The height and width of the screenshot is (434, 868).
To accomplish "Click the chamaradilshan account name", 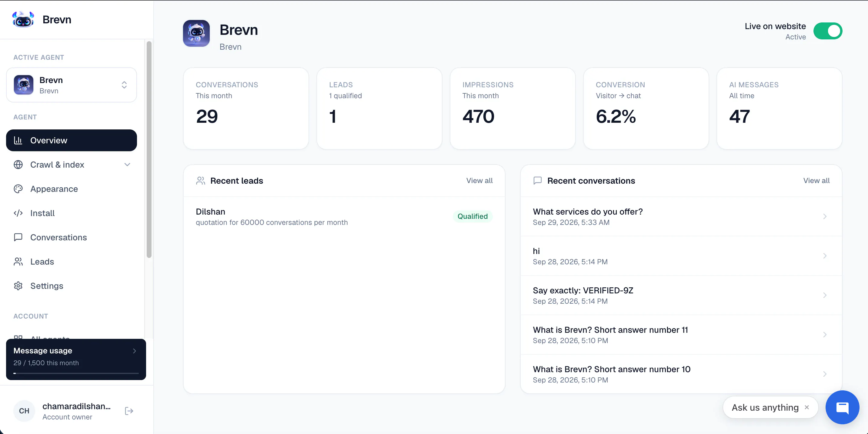I will click(x=76, y=406).
